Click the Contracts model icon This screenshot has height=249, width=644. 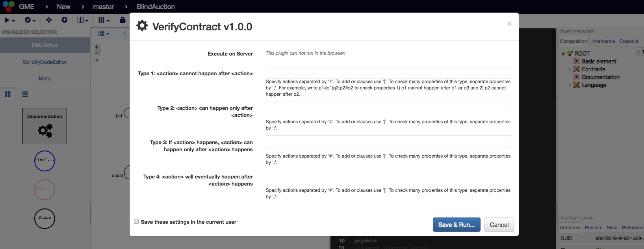click(577, 69)
